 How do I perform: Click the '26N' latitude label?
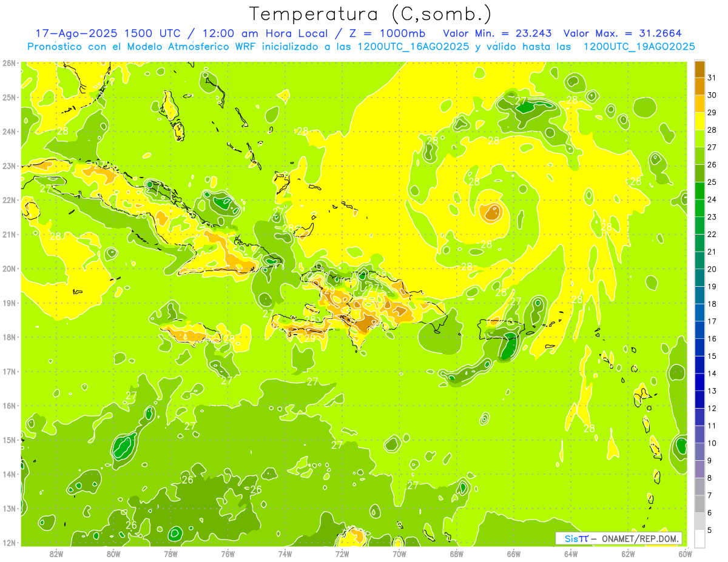[9, 63]
